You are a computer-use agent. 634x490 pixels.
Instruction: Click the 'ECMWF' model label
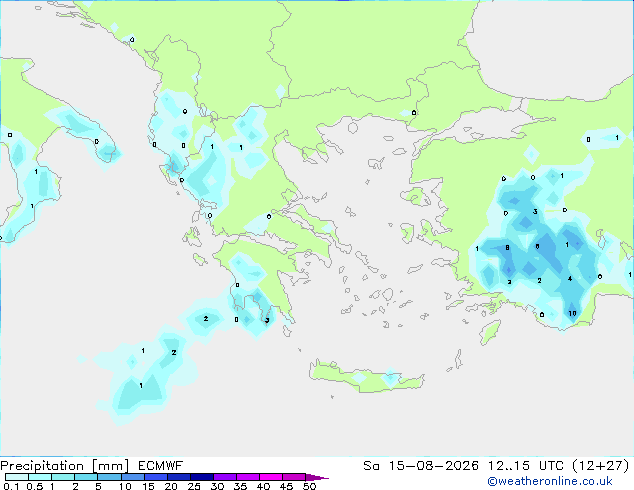161,466
